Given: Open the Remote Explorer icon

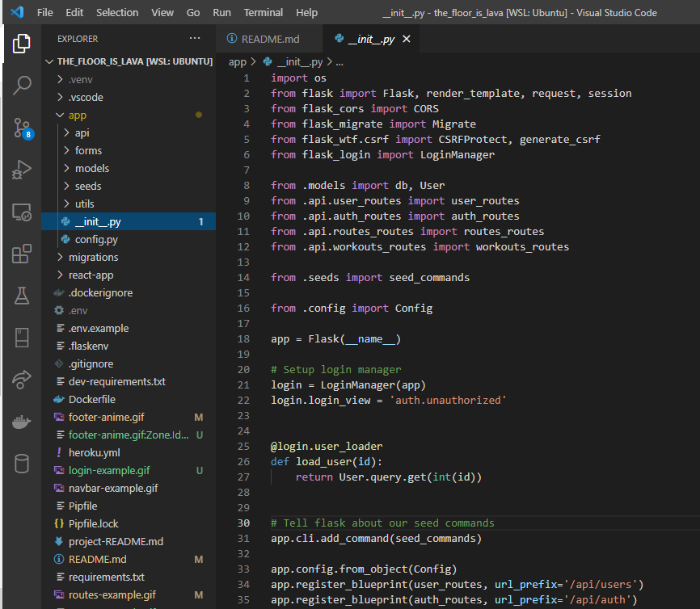Looking at the screenshot, I should (x=22, y=212).
